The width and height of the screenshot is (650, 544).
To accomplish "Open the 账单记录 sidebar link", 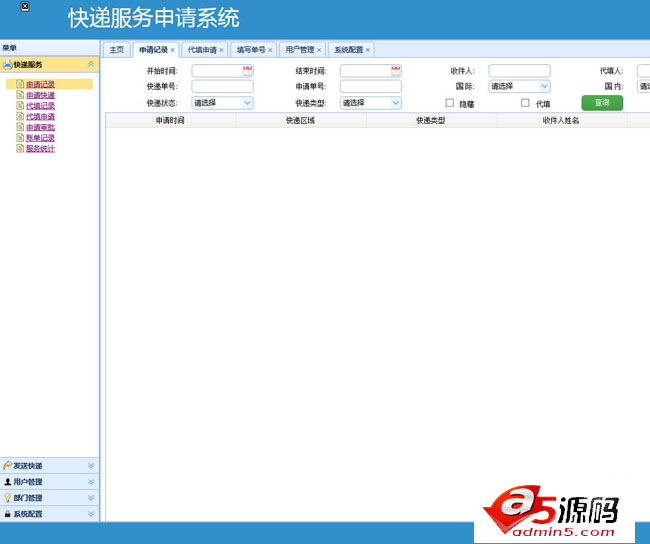I will (x=40, y=138).
